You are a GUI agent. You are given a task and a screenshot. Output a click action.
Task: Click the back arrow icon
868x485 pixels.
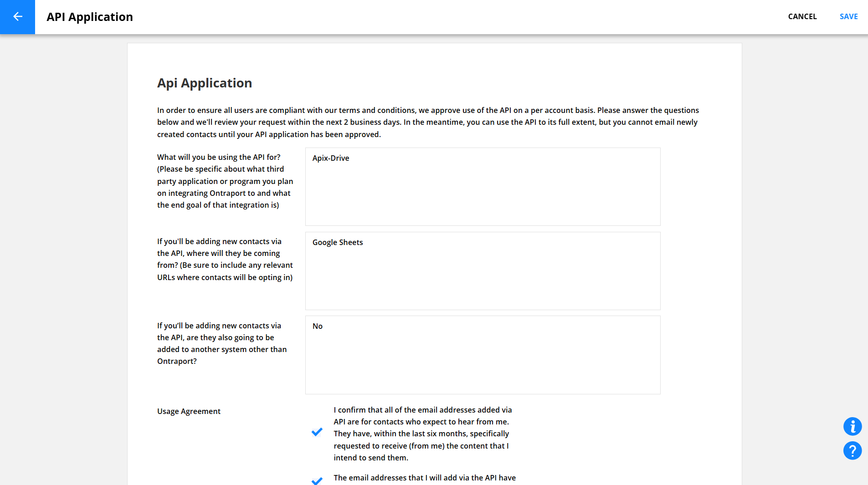pyautogui.click(x=17, y=17)
